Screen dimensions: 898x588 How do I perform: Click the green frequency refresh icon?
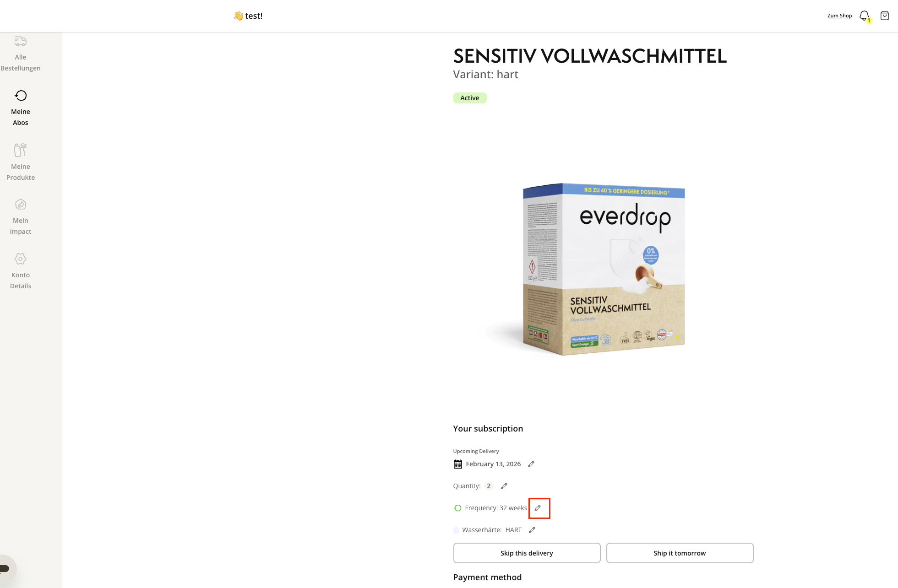[457, 508]
